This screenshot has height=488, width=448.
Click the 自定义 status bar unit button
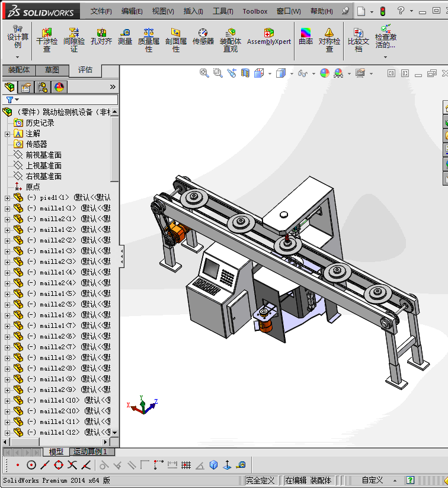click(372, 480)
